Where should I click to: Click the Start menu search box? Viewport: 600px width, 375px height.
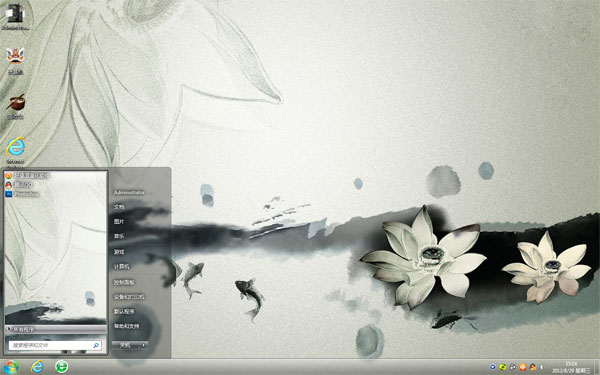click(55, 345)
